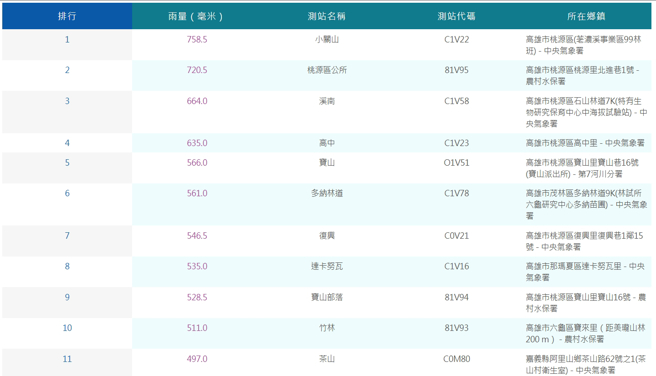The width and height of the screenshot is (656, 376).
Task: Select rainfall value 635.0
Action: click(197, 143)
